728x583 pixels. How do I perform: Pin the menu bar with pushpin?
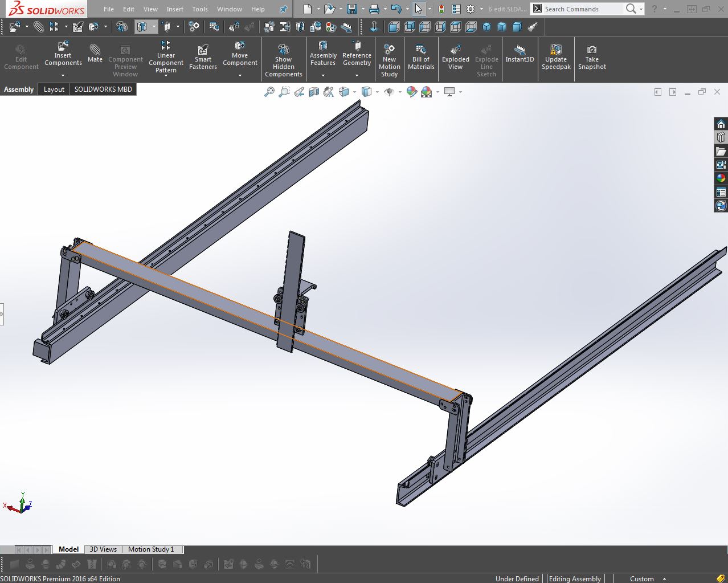pyautogui.click(x=283, y=9)
